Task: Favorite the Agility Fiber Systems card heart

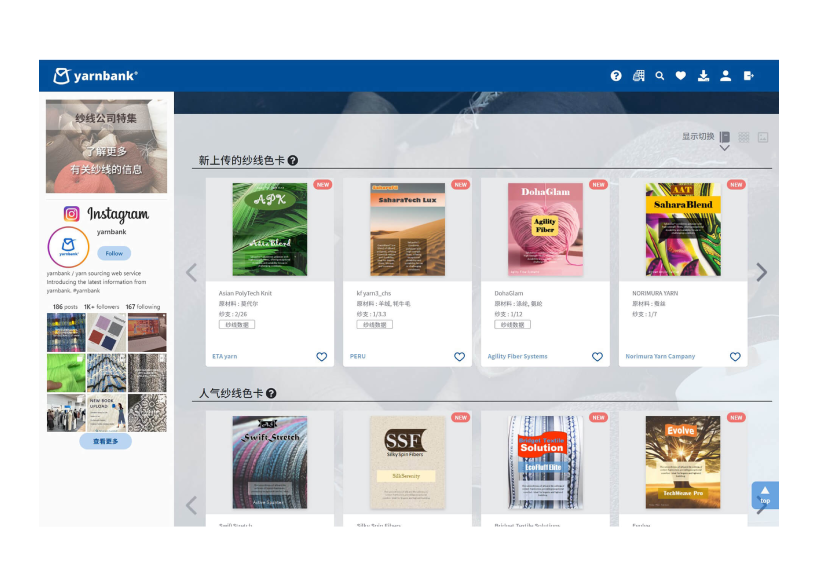Action: tap(597, 356)
